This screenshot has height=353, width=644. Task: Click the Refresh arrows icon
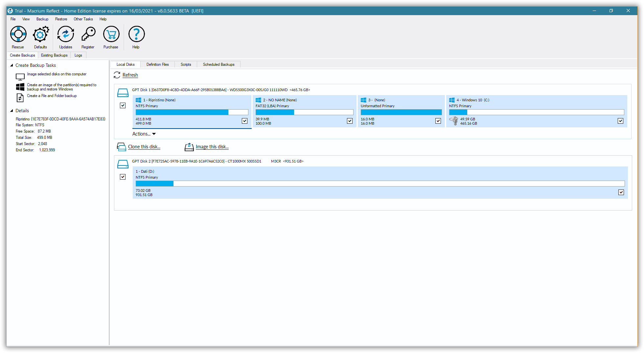117,75
